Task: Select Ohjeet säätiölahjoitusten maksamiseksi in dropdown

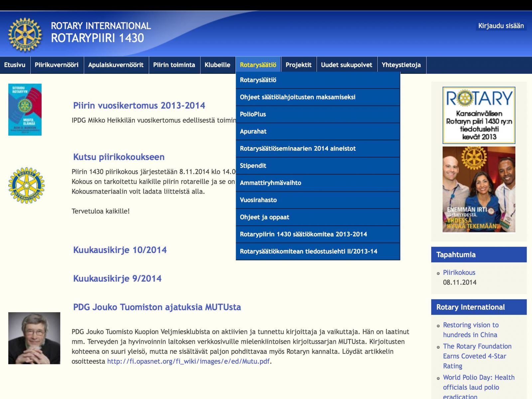Action: pyautogui.click(x=318, y=97)
